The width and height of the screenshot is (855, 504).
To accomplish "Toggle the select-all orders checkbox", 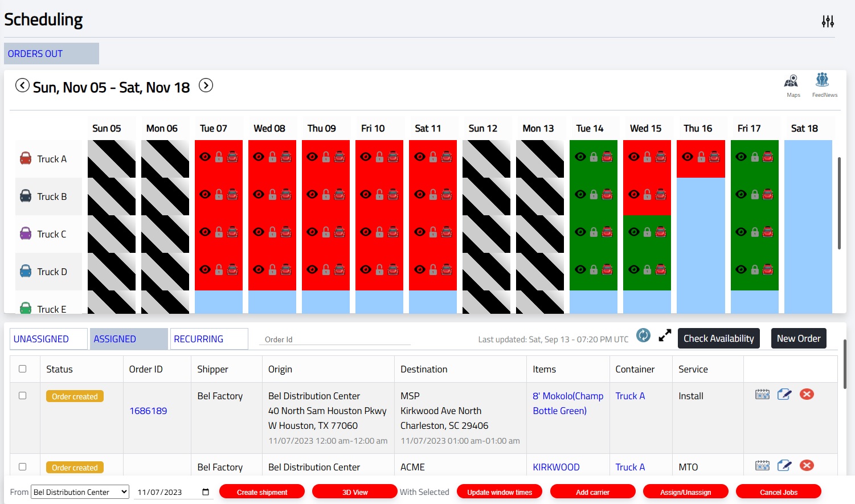I will 23,369.
